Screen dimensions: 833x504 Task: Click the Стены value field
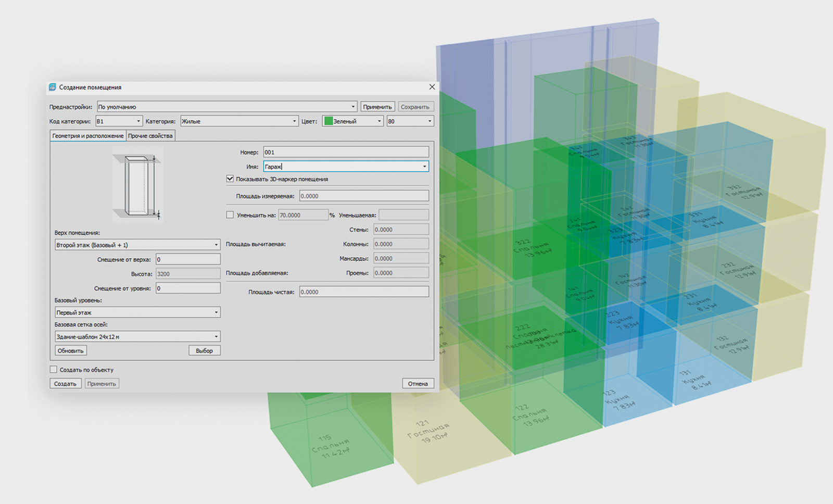click(401, 230)
